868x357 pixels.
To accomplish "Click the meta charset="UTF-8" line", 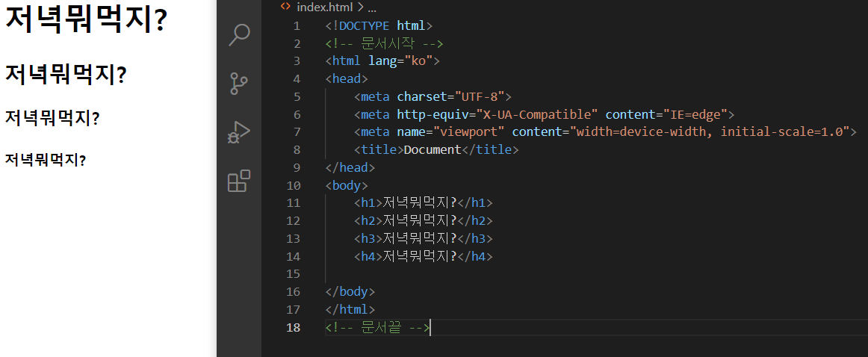I will (x=433, y=97).
